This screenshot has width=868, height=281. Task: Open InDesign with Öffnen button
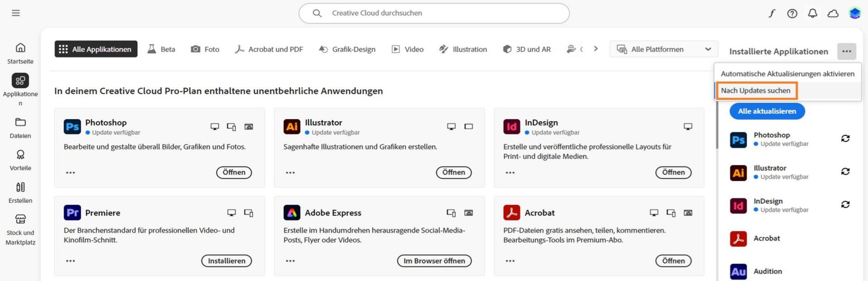pyautogui.click(x=674, y=172)
